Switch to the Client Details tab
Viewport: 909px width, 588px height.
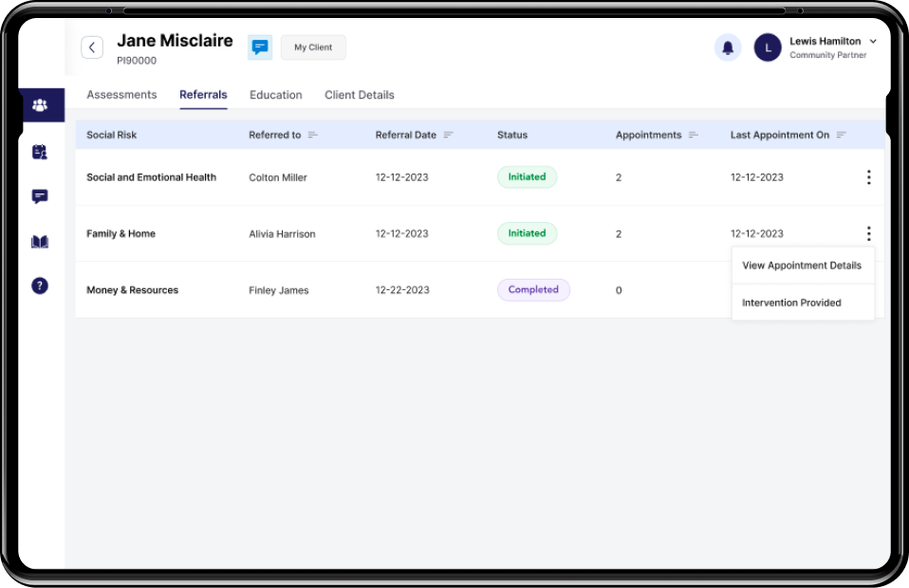(x=359, y=95)
